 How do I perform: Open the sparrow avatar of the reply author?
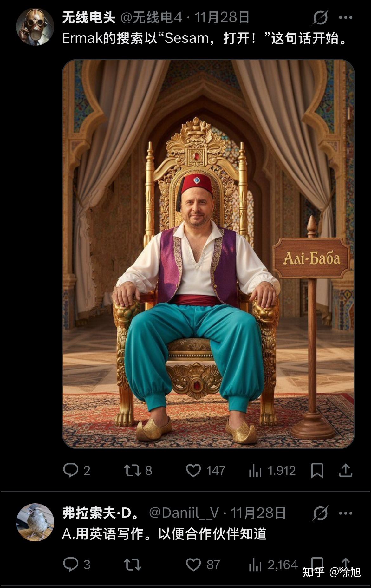tap(35, 522)
